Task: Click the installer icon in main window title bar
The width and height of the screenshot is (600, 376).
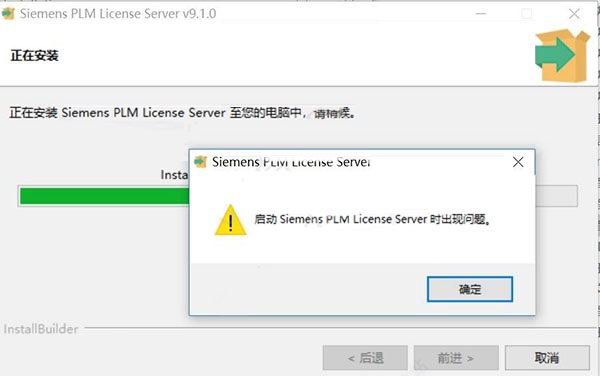Action: click(8, 14)
